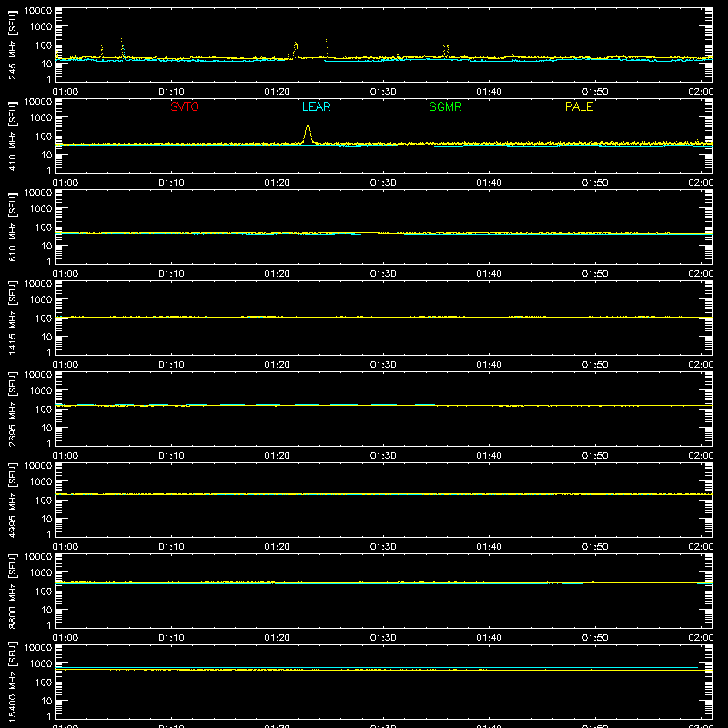Click the cyan LEAR station label
The image size is (728, 728).
click(316, 106)
